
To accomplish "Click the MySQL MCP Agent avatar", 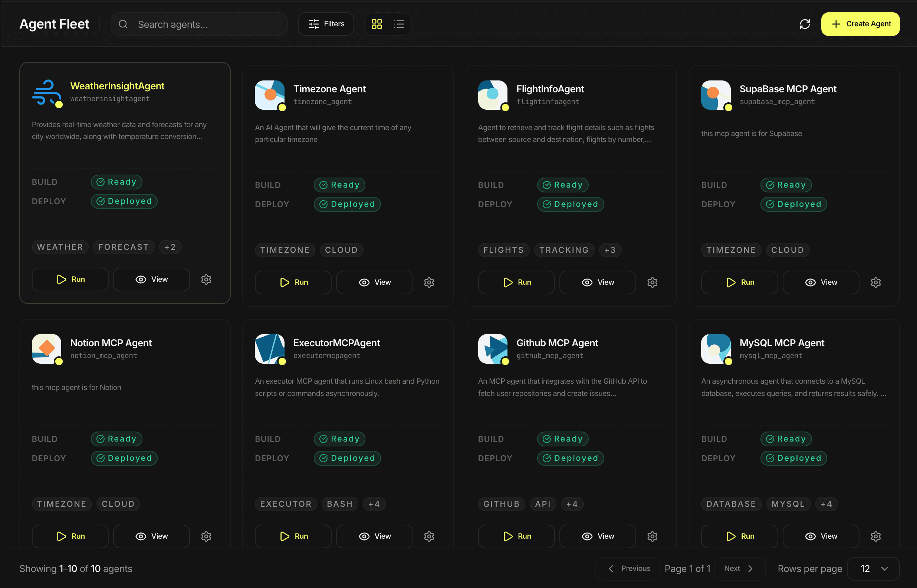I will click(x=716, y=349).
